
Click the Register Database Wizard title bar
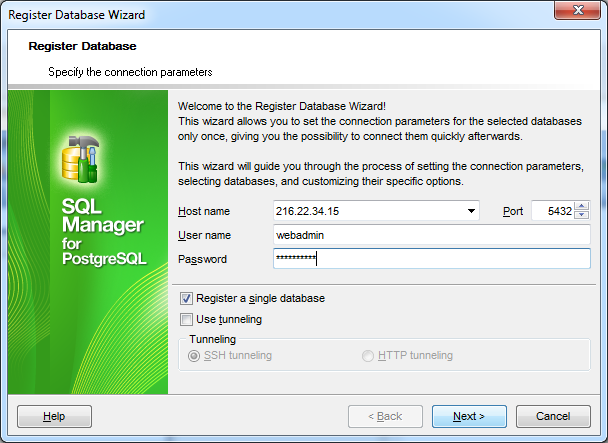[x=271, y=15]
